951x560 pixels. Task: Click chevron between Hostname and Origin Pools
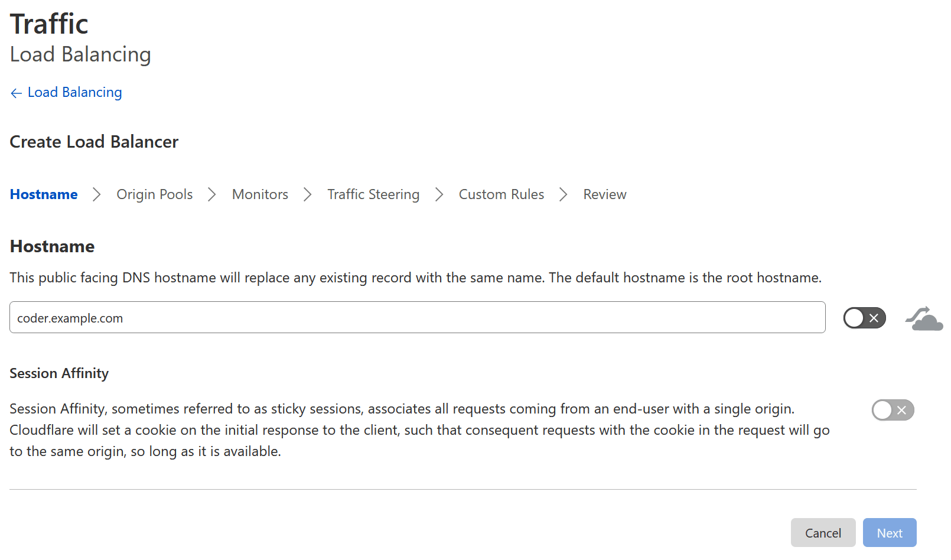pos(97,194)
